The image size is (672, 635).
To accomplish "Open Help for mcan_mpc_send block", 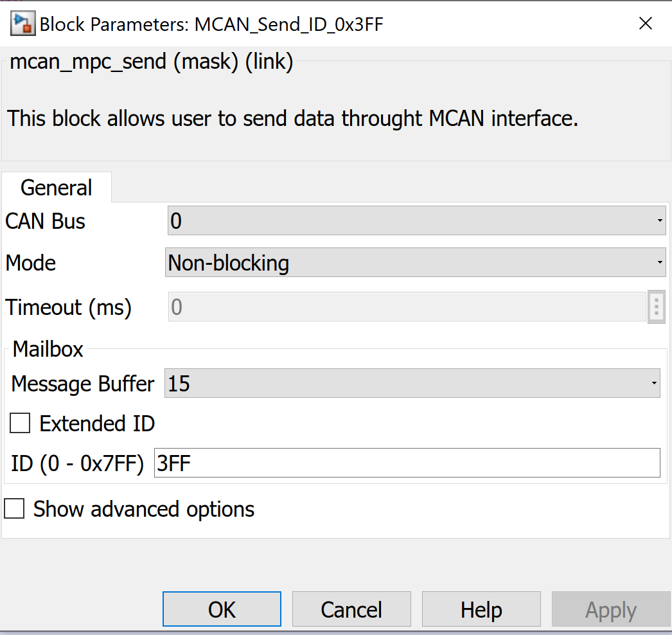I will click(481, 609).
